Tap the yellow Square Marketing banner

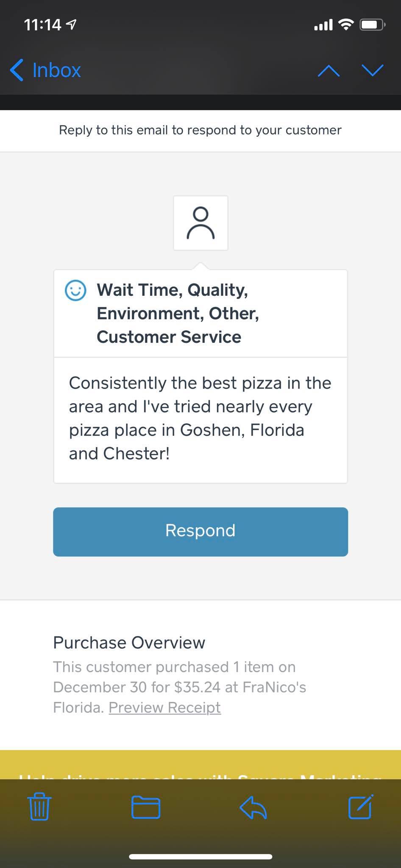(x=200, y=765)
